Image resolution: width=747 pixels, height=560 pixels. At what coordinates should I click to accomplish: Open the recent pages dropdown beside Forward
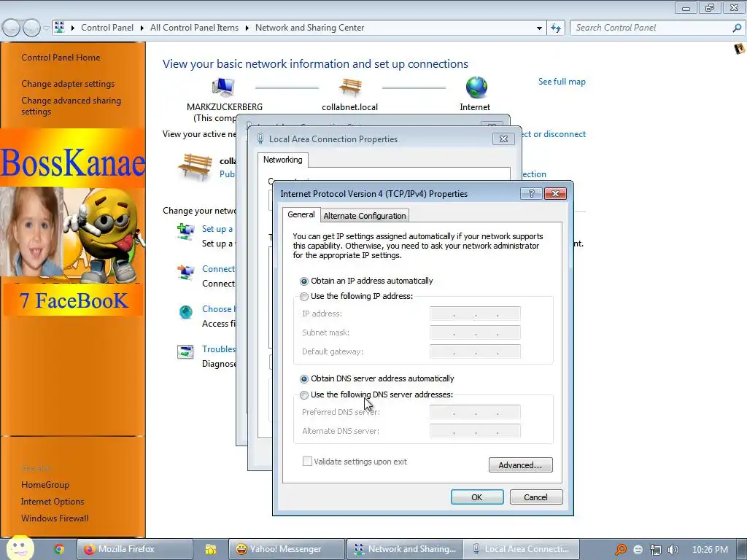coord(46,28)
